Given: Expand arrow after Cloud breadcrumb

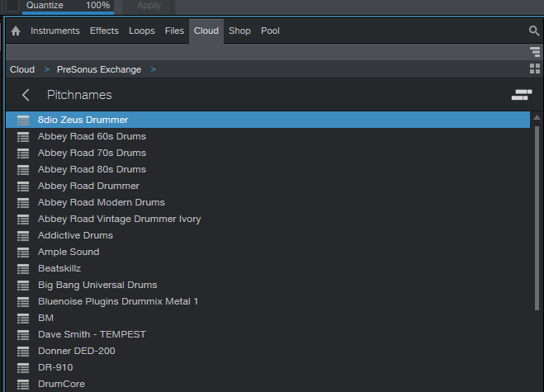Looking at the screenshot, I should click(x=47, y=69).
